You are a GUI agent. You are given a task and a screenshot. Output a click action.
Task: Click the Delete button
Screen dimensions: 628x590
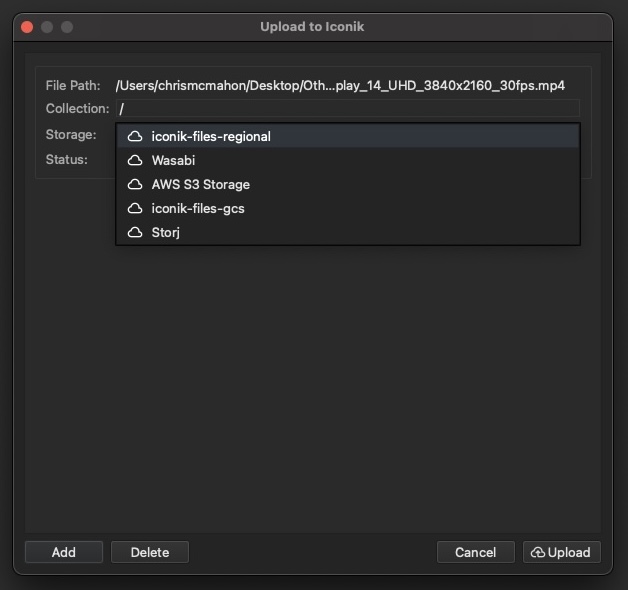150,552
